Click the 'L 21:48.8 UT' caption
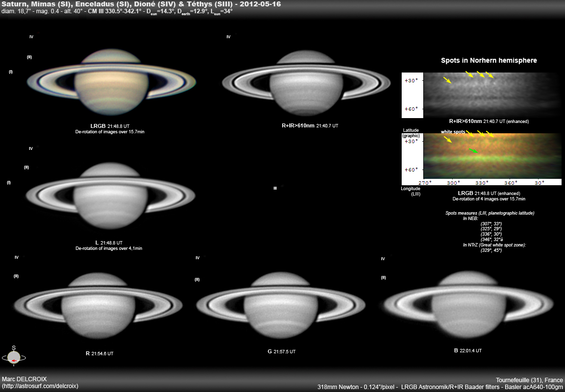The image size is (565, 392). pyautogui.click(x=109, y=243)
